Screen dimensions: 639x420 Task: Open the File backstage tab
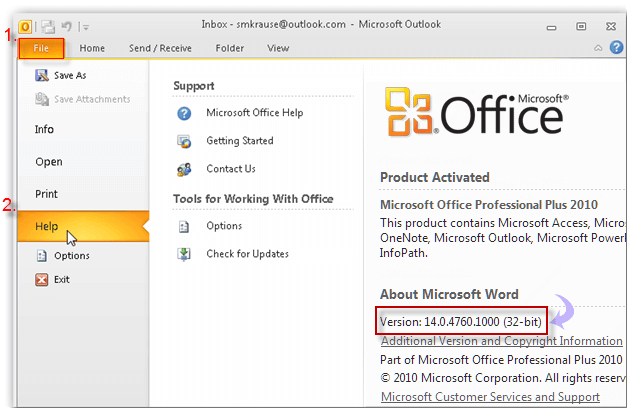pyautogui.click(x=41, y=48)
